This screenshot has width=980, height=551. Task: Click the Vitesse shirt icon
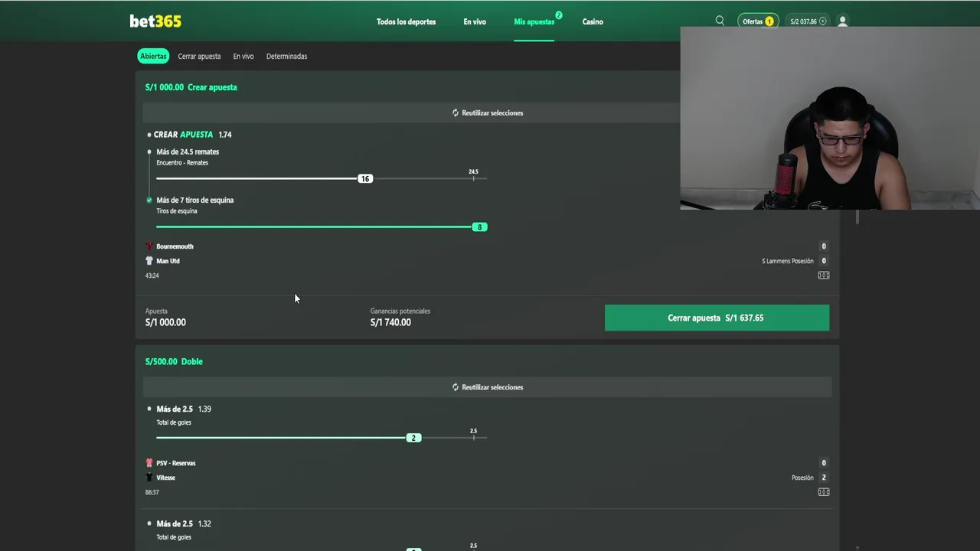(x=149, y=478)
